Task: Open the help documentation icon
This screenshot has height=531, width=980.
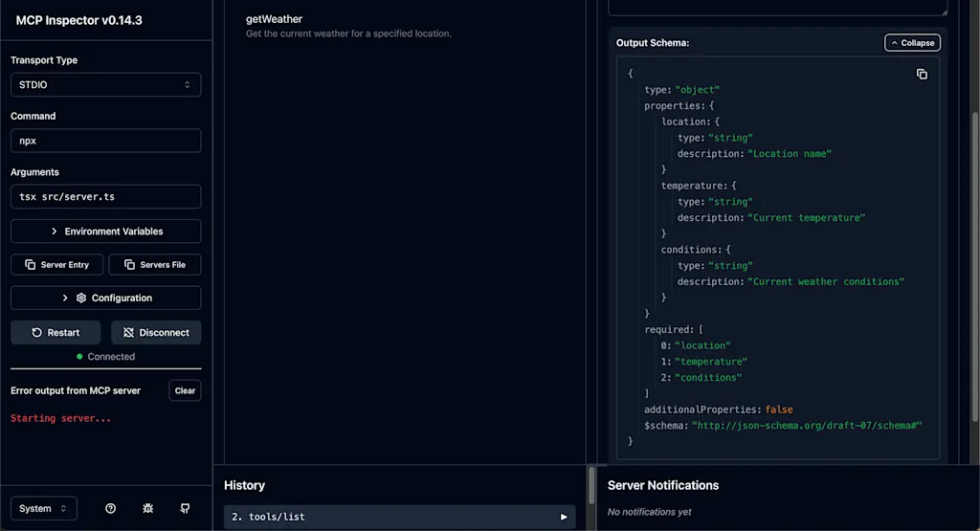Action: point(111,508)
